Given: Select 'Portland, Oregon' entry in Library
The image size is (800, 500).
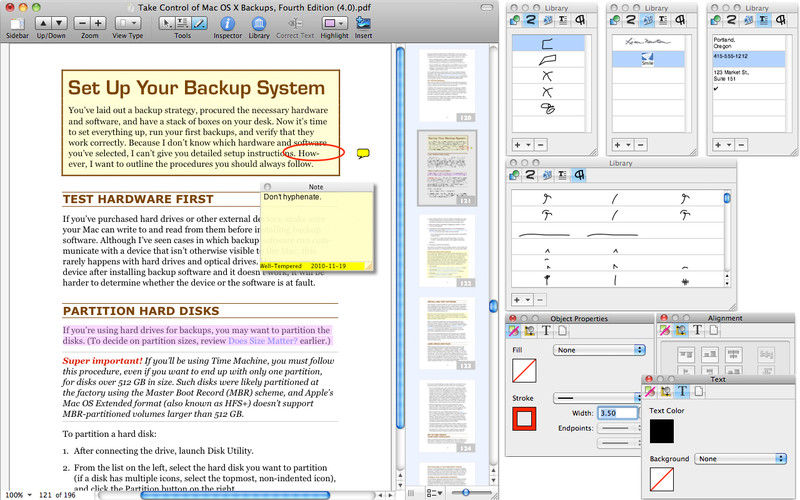Looking at the screenshot, I should coord(748,43).
